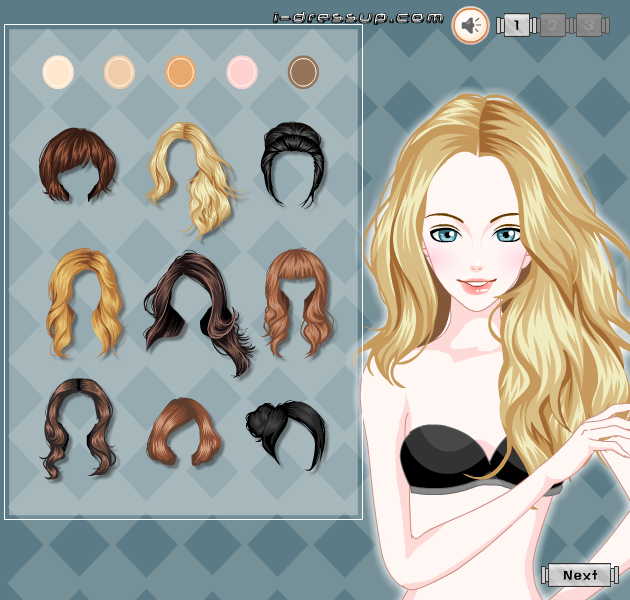Image resolution: width=630 pixels, height=600 pixels.
Task: Select the brown center-parted curly hairstyle
Action: pyautogui.click(x=78, y=428)
